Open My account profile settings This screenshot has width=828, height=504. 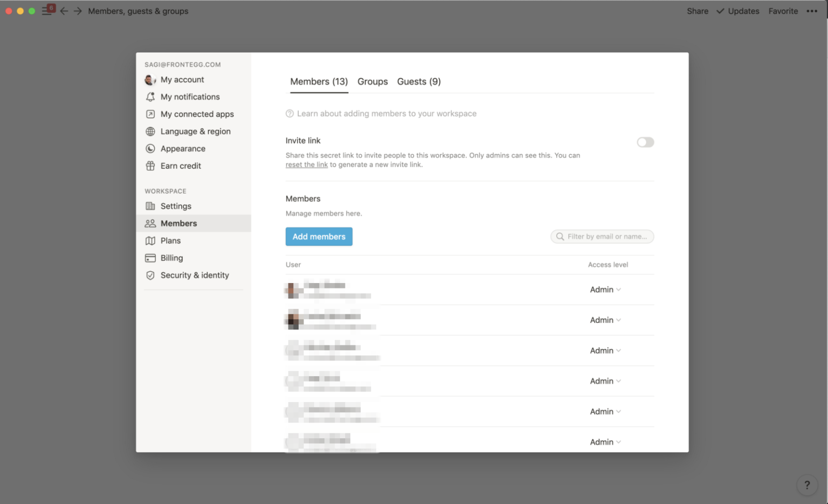[182, 79]
